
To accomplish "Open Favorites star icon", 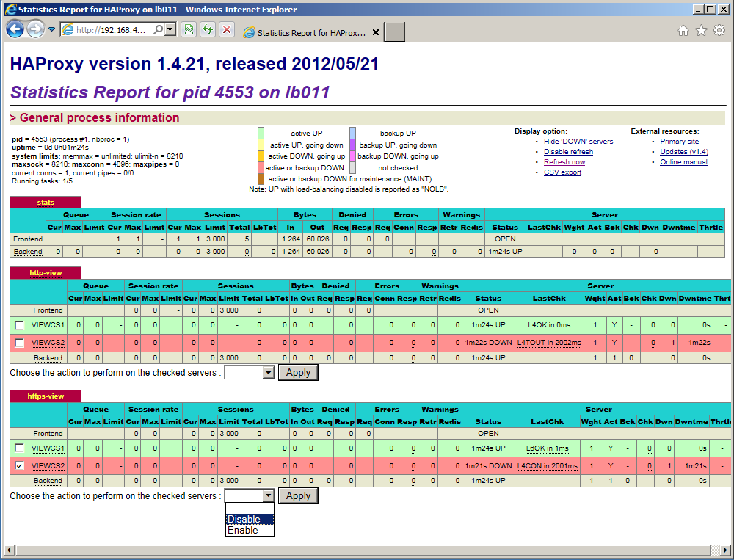I will tap(701, 30).
